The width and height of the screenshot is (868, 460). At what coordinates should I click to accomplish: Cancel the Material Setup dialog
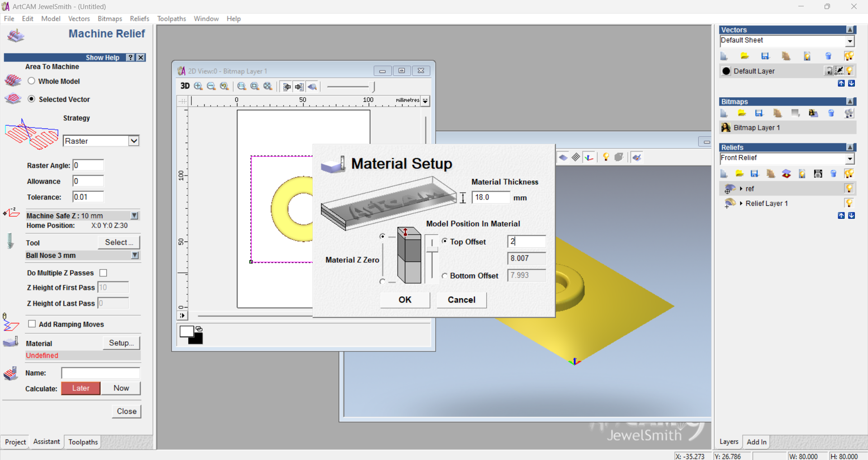click(461, 300)
